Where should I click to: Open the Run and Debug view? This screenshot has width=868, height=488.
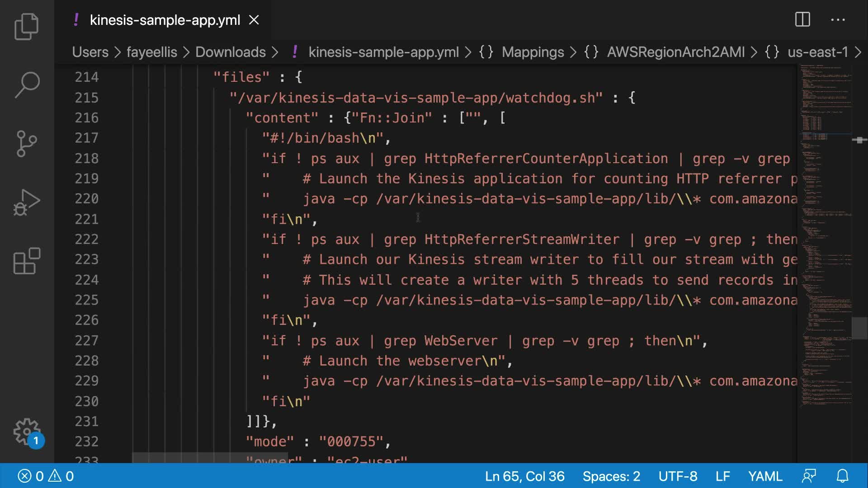(27, 202)
